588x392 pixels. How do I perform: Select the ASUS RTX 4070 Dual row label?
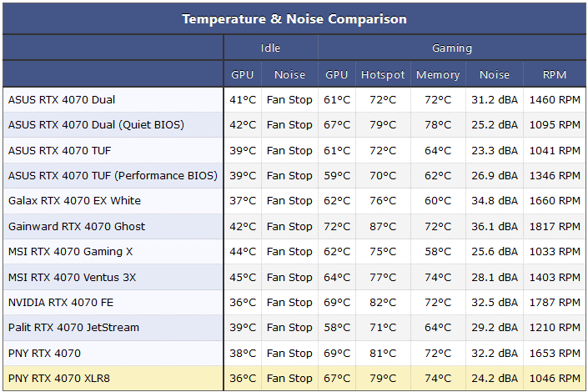pyautogui.click(x=62, y=100)
